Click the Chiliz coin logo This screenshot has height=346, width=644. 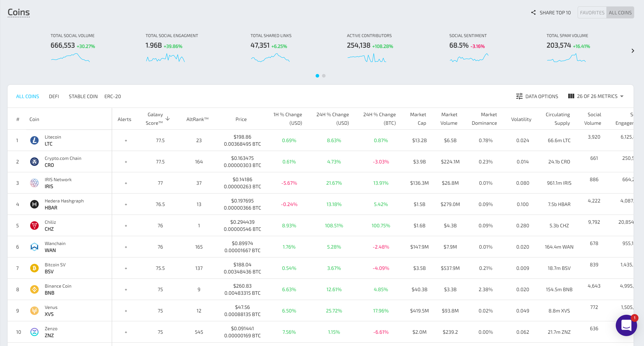[x=34, y=225]
